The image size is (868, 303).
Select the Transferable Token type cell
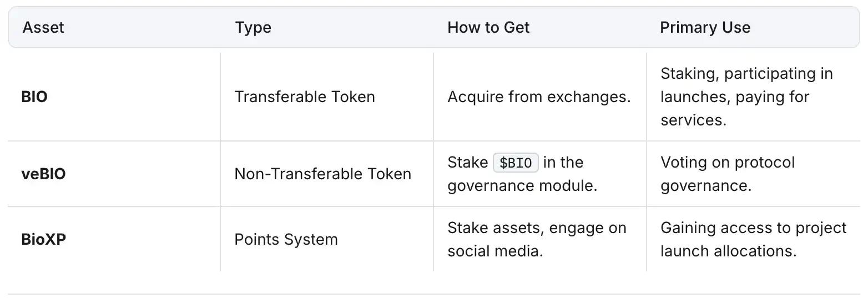click(x=305, y=97)
